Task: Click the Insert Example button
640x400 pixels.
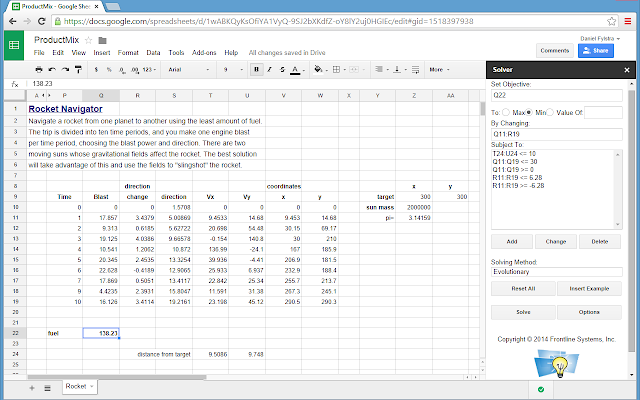Action: 589,289
